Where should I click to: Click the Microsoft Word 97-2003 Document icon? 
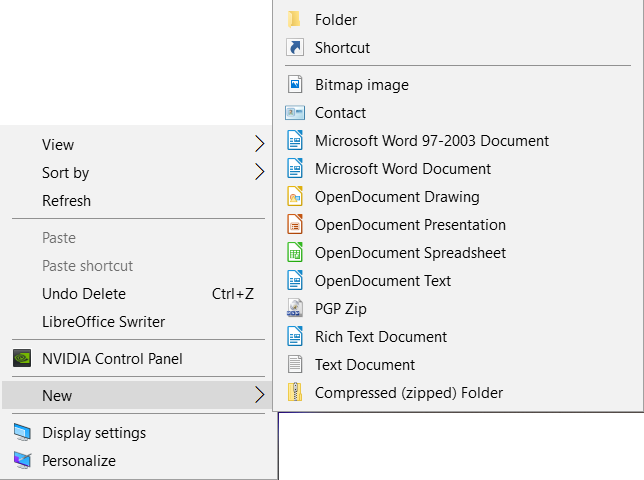coord(295,140)
